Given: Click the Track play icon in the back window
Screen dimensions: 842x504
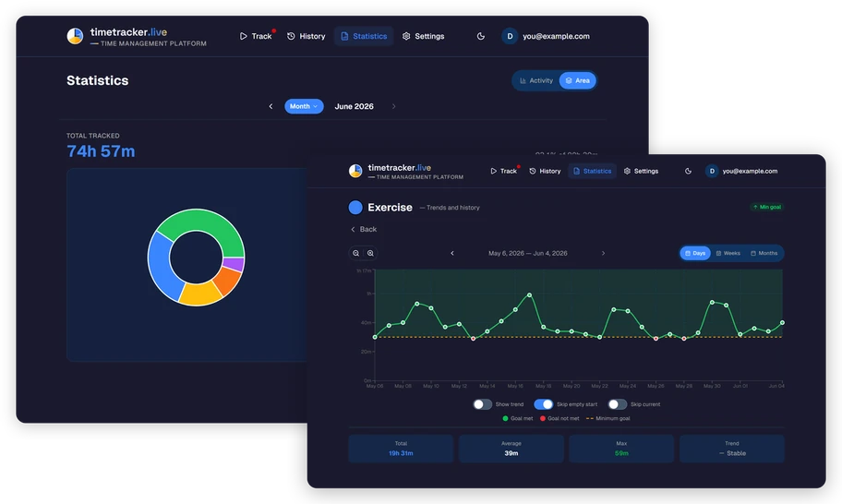Looking at the screenshot, I should coord(243,36).
